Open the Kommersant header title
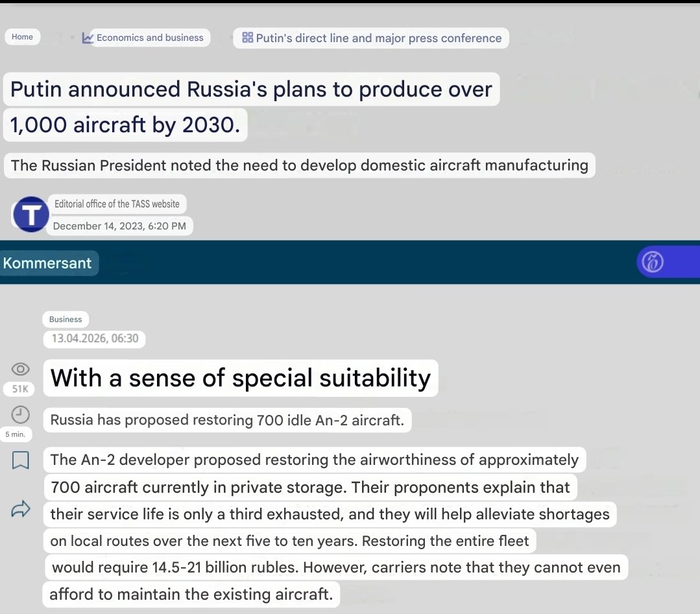This screenshot has width=700, height=614. 47,263
